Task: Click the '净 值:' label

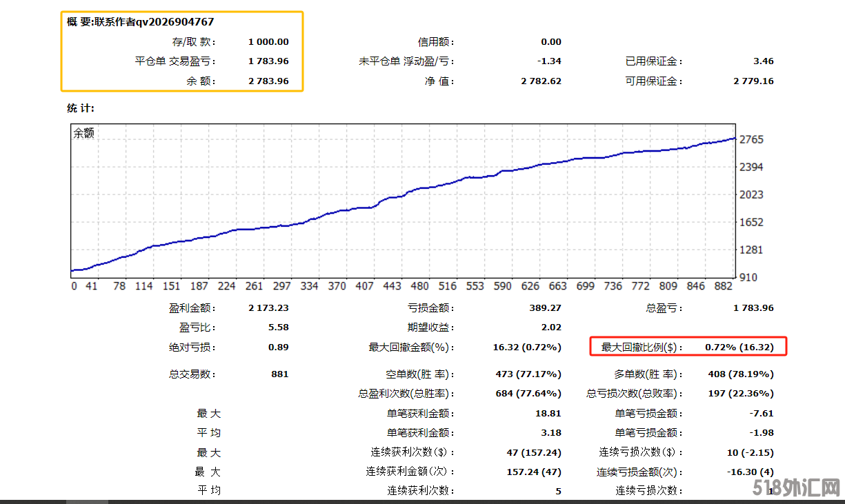Action: pyautogui.click(x=440, y=81)
